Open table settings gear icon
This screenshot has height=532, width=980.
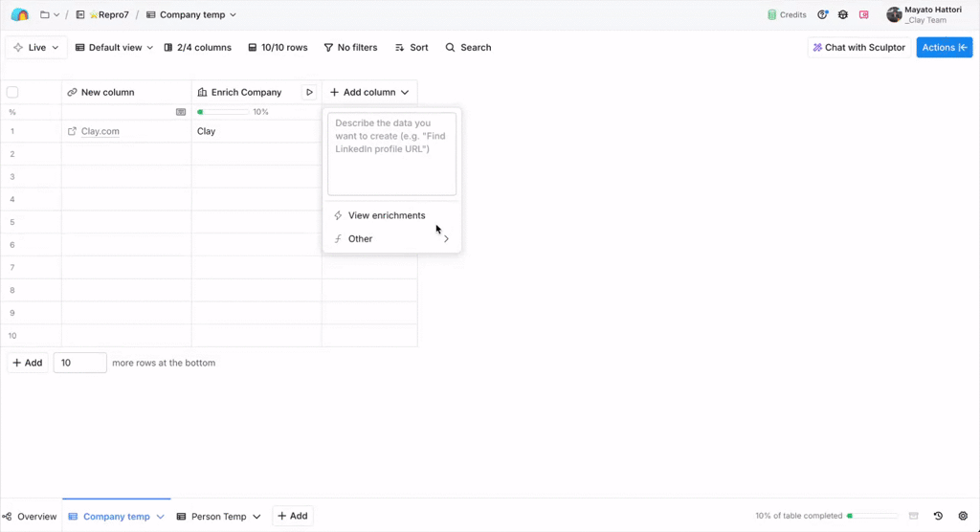pos(963,517)
